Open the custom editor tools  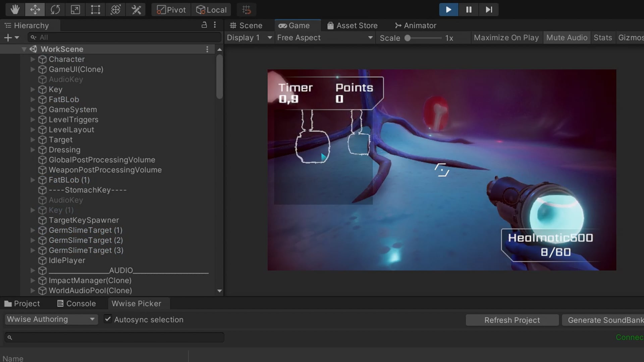point(136,10)
